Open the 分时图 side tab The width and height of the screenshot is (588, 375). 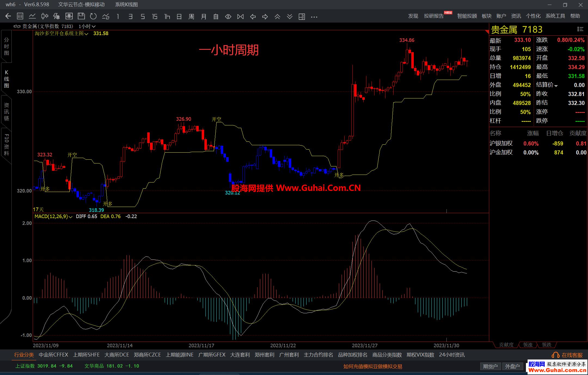pos(7,47)
